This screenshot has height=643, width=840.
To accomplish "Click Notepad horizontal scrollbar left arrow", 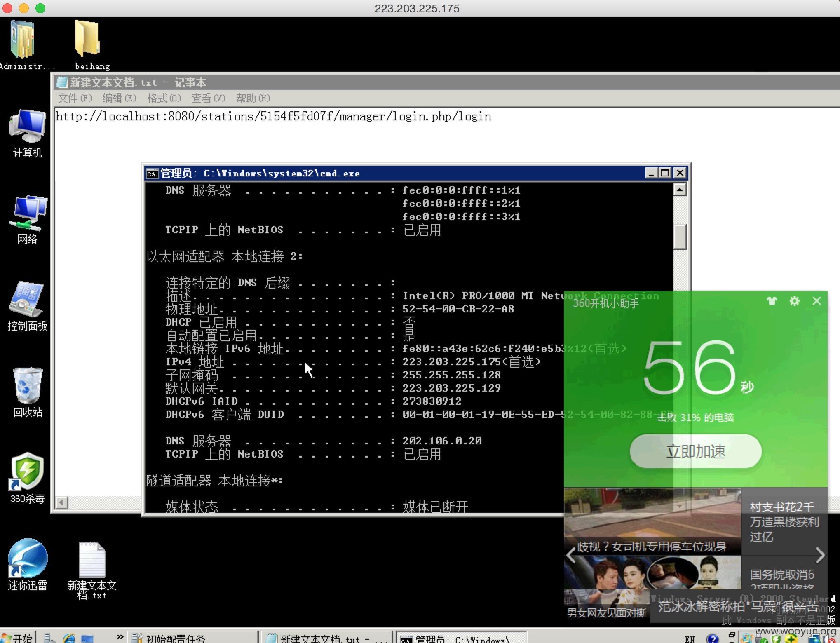I will [62, 502].
